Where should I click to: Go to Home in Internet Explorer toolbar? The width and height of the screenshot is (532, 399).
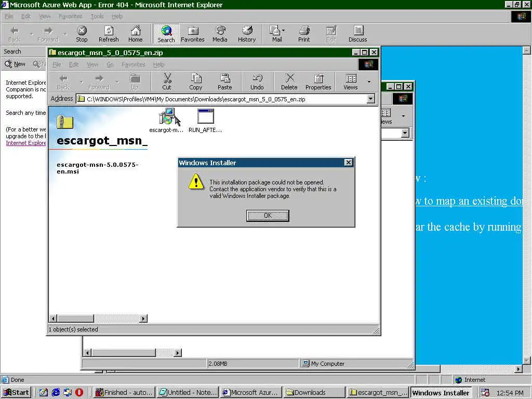[x=136, y=34]
